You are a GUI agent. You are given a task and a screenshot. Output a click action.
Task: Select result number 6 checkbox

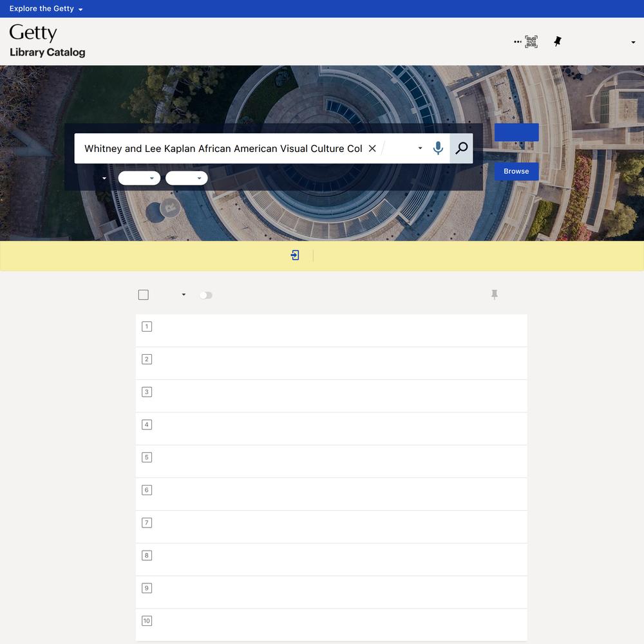click(x=147, y=490)
